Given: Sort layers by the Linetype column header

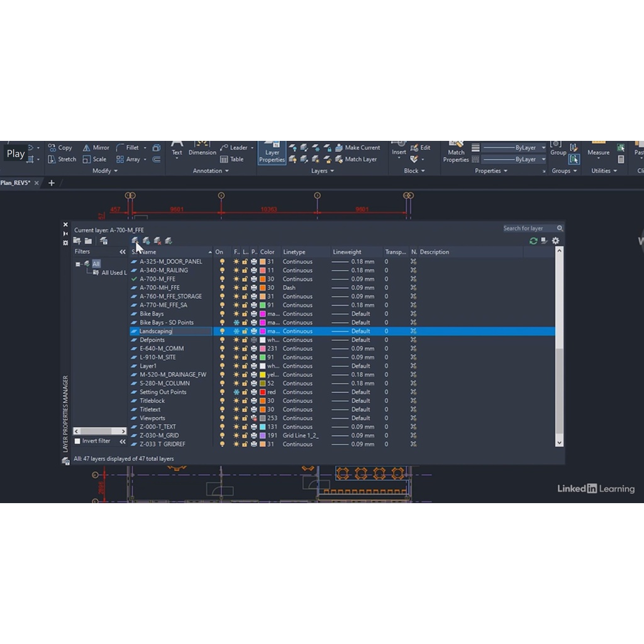Looking at the screenshot, I should pos(294,252).
